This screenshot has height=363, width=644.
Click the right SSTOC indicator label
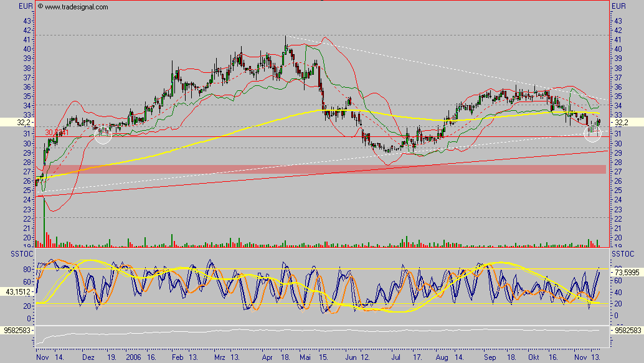[x=622, y=255]
